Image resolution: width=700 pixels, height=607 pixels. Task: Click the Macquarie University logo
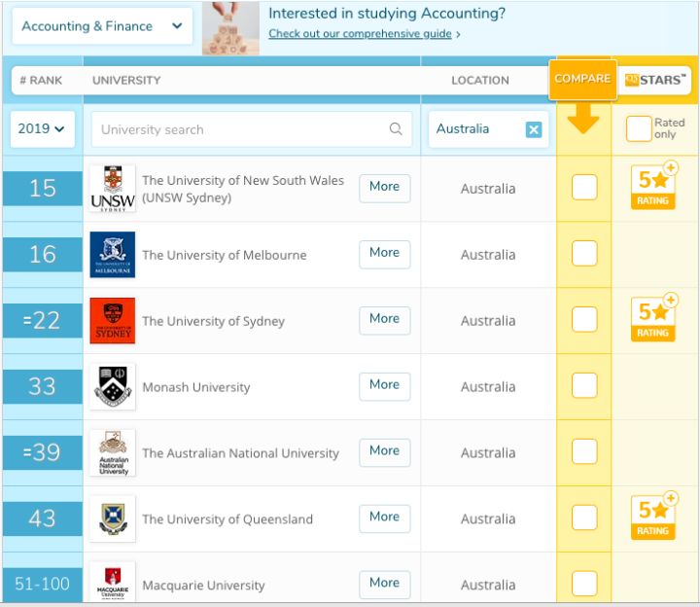(112, 583)
